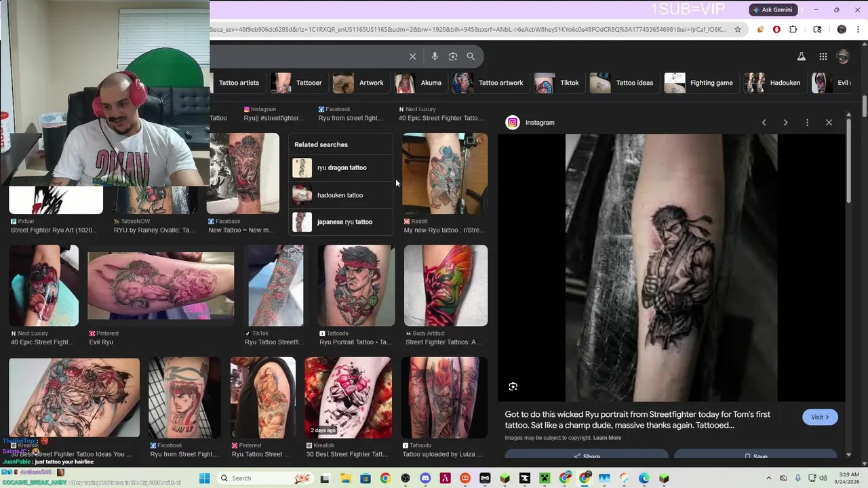Open Chrome three-dot menu
The height and width of the screenshot is (488, 868).
tap(858, 29)
